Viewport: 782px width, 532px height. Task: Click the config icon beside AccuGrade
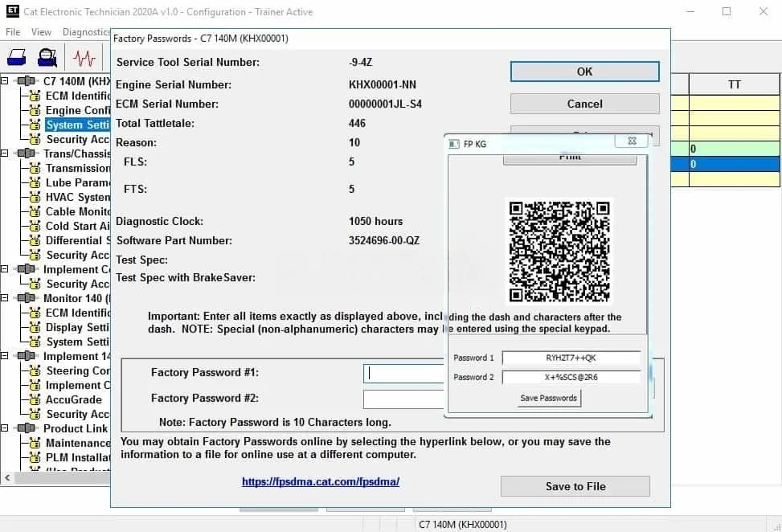point(35,399)
